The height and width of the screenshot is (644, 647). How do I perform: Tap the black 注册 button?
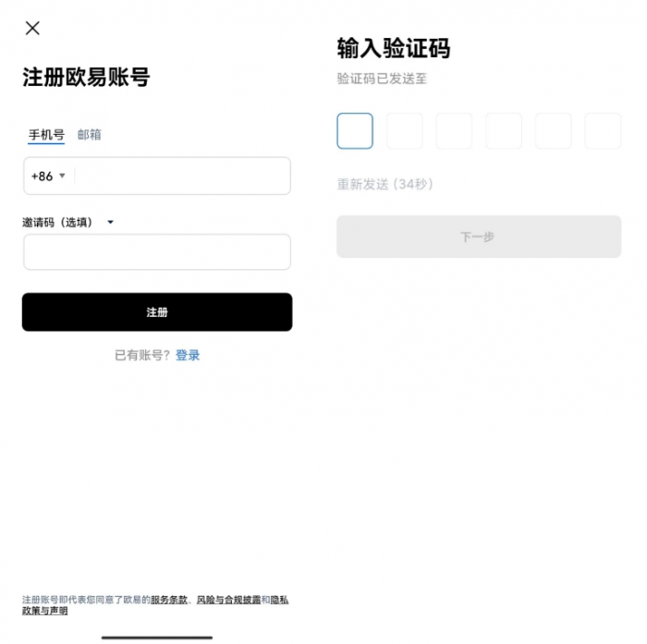(157, 312)
